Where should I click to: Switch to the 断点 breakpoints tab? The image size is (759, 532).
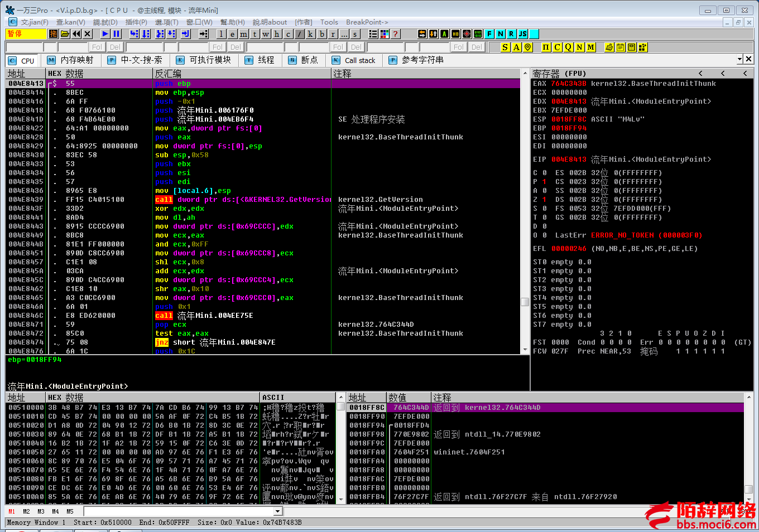303,60
